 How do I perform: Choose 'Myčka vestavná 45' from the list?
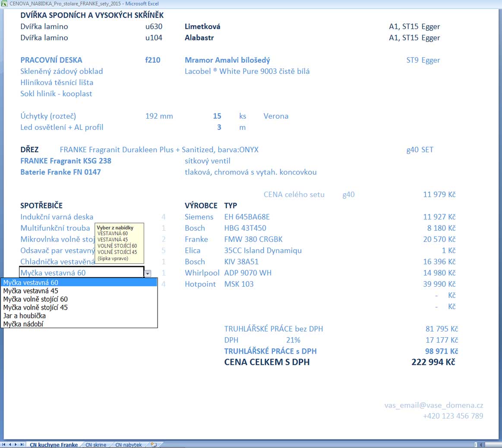click(x=79, y=291)
